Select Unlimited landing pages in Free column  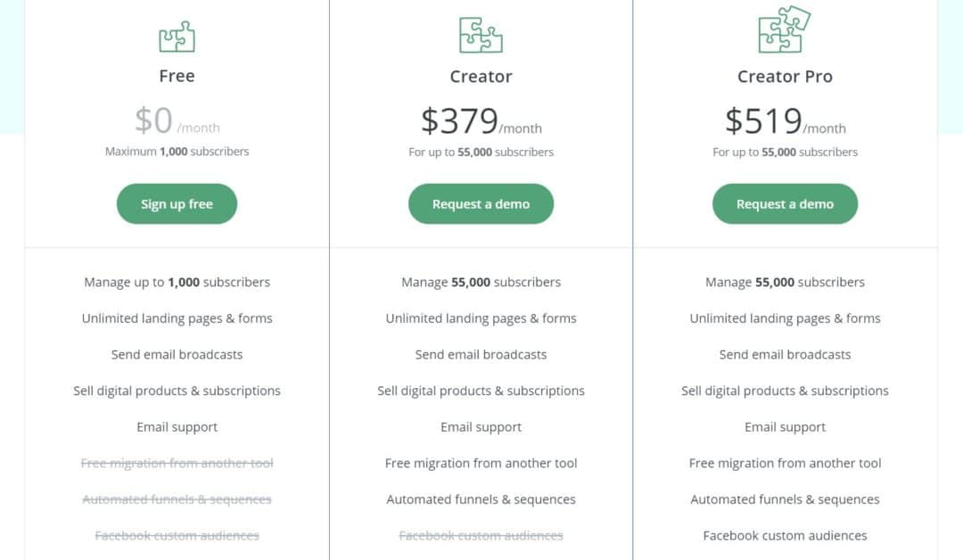click(x=177, y=317)
